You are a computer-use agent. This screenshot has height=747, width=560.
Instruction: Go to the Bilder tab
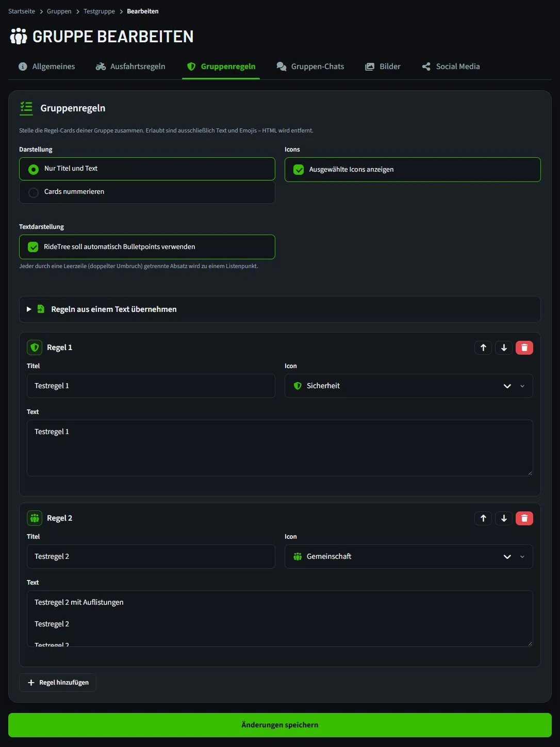pos(383,67)
